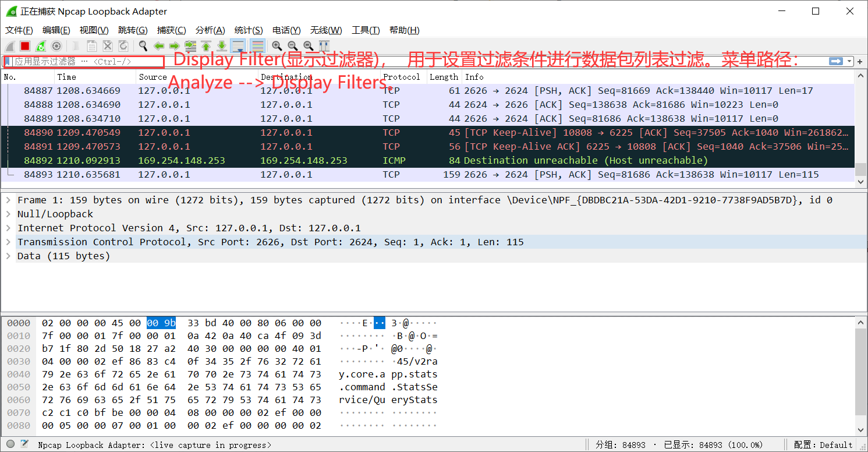Click the hex row at offset 0030
The width and height of the screenshot is (868, 452).
(x=222, y=361)
